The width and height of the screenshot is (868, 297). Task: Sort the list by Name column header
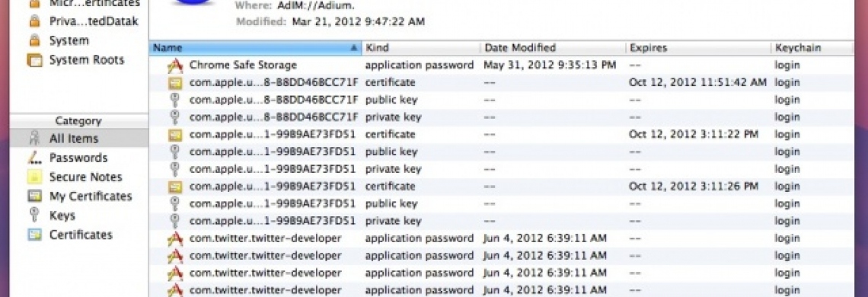(x=255, y=48)
